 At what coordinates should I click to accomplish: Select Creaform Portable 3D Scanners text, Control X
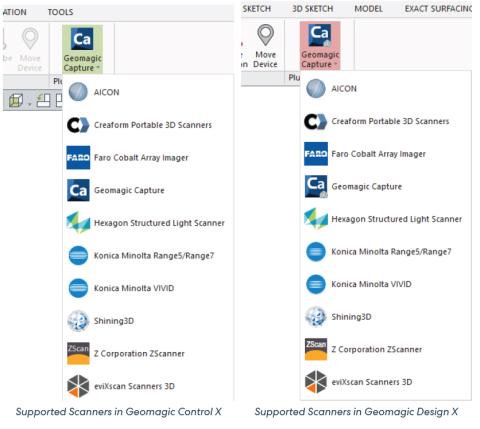[x=153, y=125]
